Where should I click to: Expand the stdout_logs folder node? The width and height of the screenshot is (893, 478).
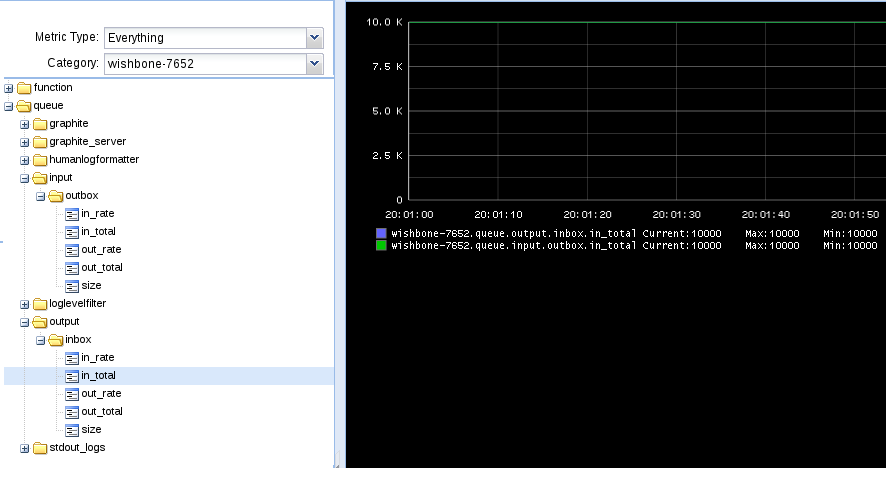24,448
